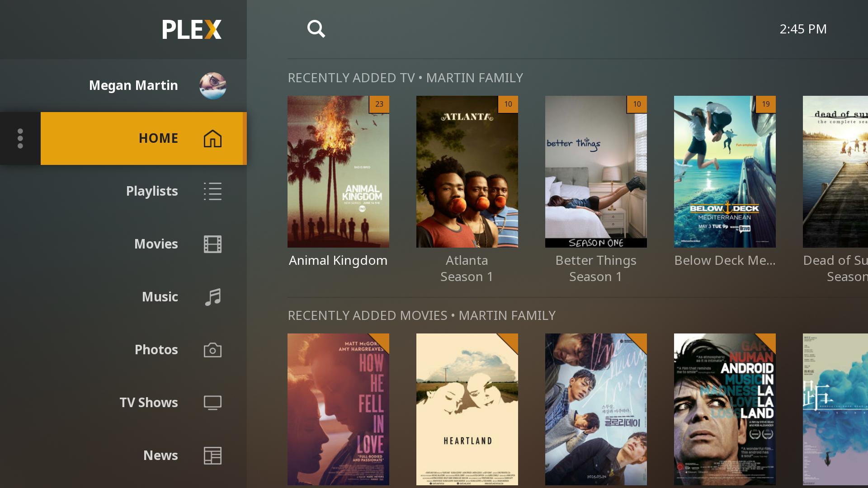The image size is (868, 488).
Task: Select La La Land movie poster
Action: [724, 409]
